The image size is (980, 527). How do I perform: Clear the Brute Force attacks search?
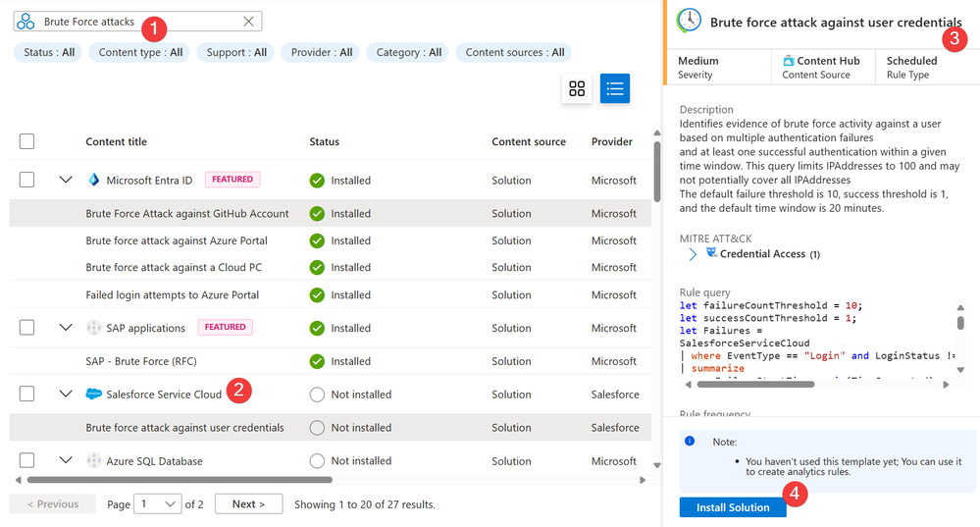(248, 22)
